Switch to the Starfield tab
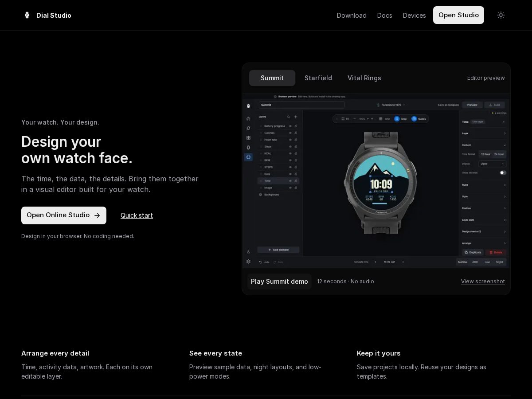Viewport: 532px width, 399px height. [318, 78]
